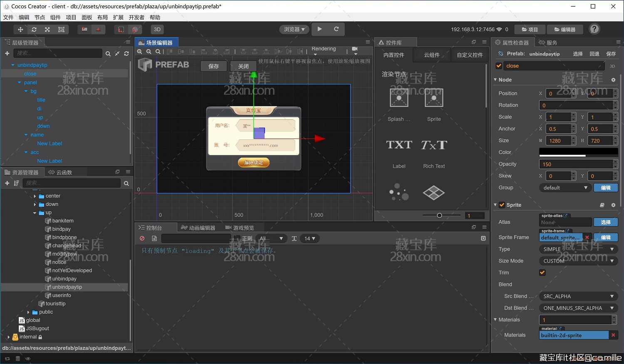The image size is (624, 364).
Task: Open the Size Mode CUSTOM dropdown
Action: point(578,261)
